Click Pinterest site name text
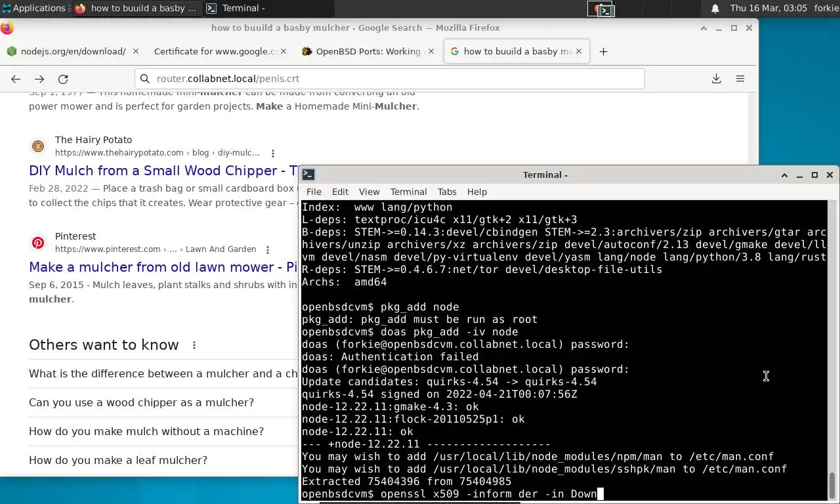The image size is (840, 504). [75, 236]
